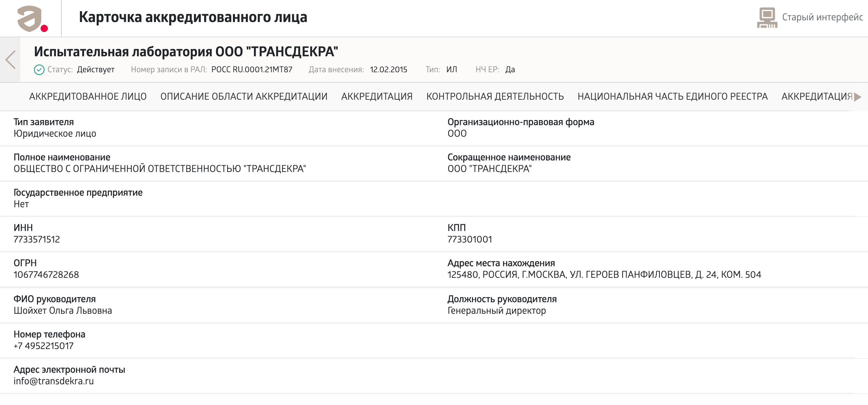Click director name Шойхет Ольга Львовна

click(x=63, y=311)
